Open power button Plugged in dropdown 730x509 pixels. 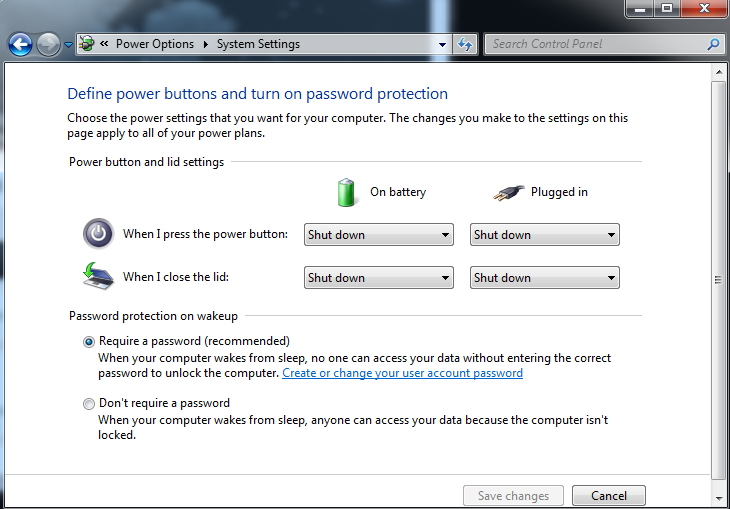[545, 235]
